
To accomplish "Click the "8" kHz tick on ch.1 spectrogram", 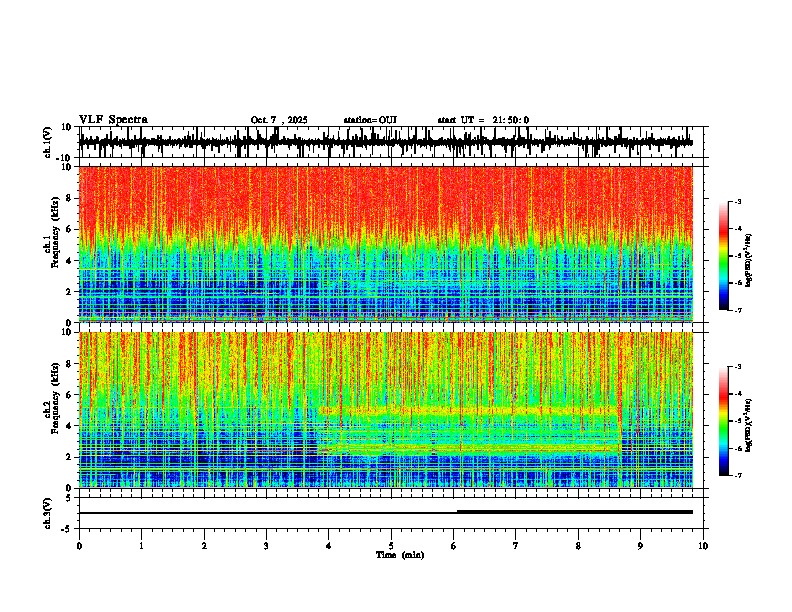I will tap(69, 198).
